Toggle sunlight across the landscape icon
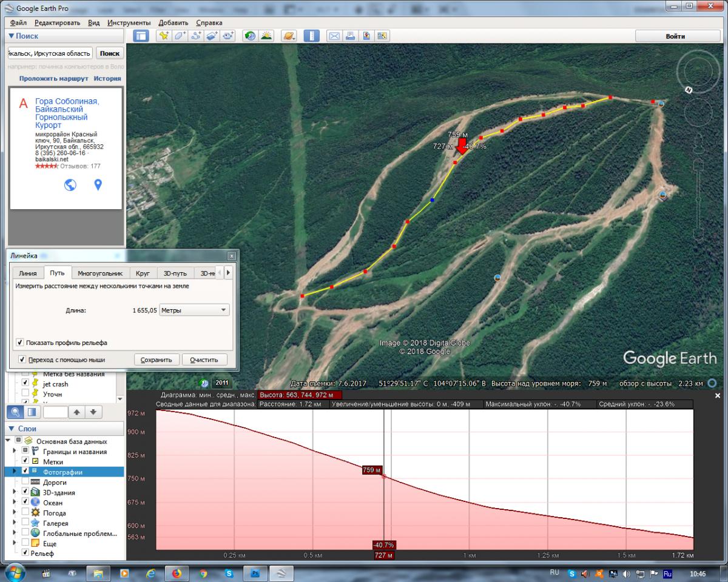Screen dimensions: 728x582 266,36
